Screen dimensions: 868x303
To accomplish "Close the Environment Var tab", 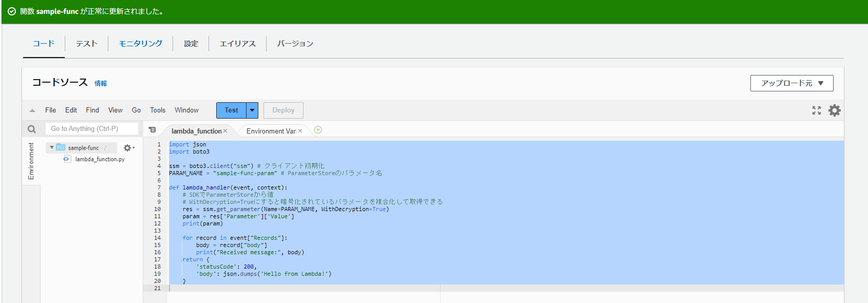I will (x=300, y=131).
